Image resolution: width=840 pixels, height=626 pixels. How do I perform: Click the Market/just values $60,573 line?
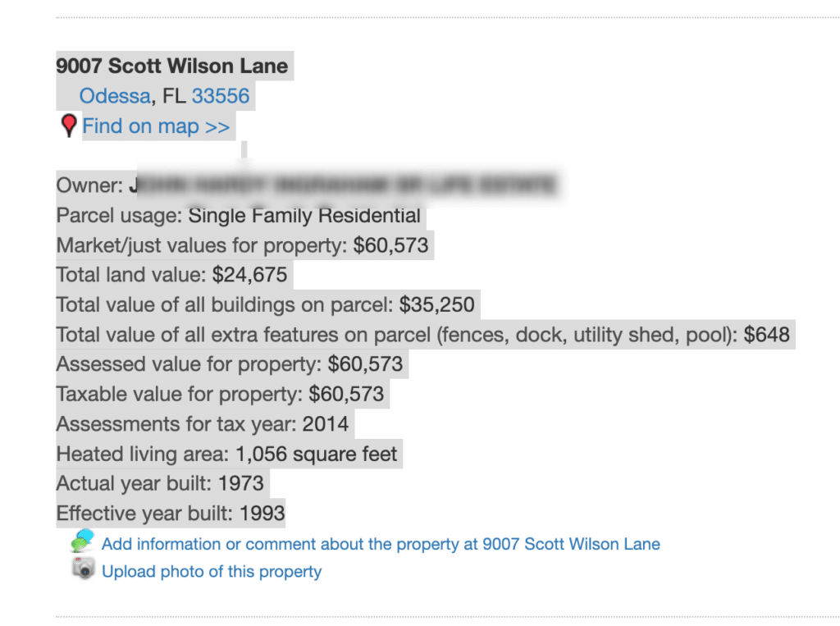tap(242, 245)
